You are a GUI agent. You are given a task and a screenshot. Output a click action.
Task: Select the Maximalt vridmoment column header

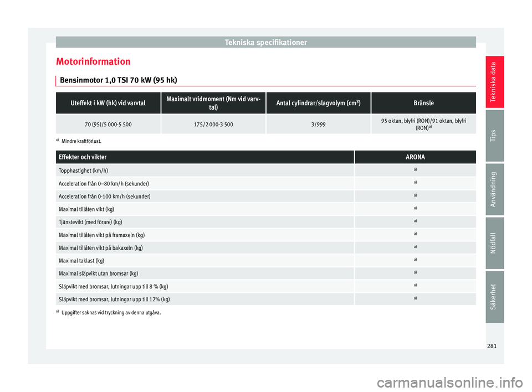point(213,103)
